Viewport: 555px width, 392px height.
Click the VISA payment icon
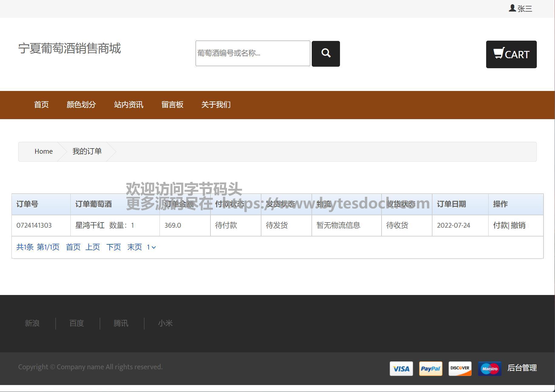(x=401, y=369)
